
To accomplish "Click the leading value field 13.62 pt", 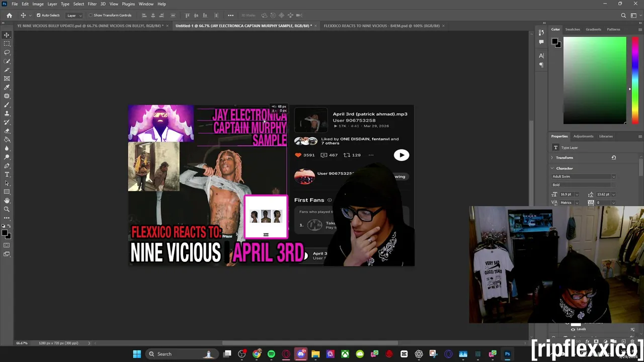I will (605, 195).
